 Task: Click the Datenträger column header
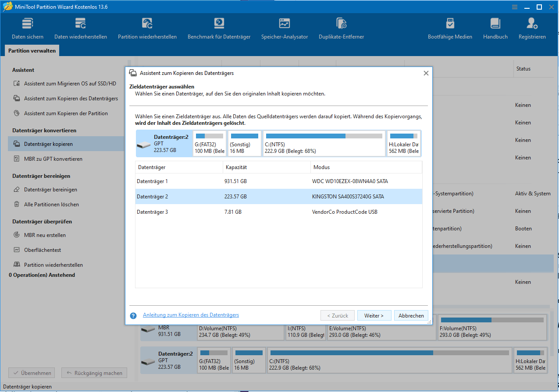click(179, 167)
